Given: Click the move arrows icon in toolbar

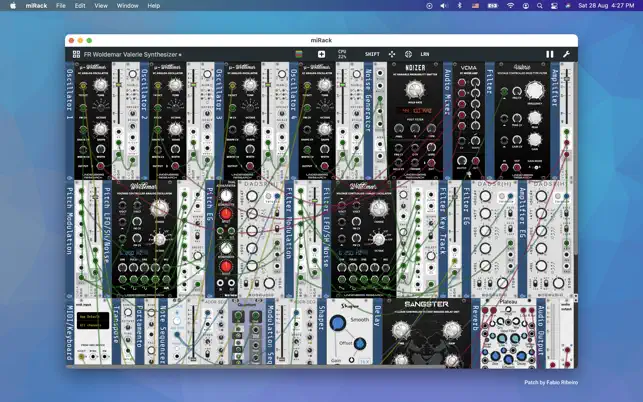Looking at the screenshot, I should pyautogui.click(x=392, y=54).
